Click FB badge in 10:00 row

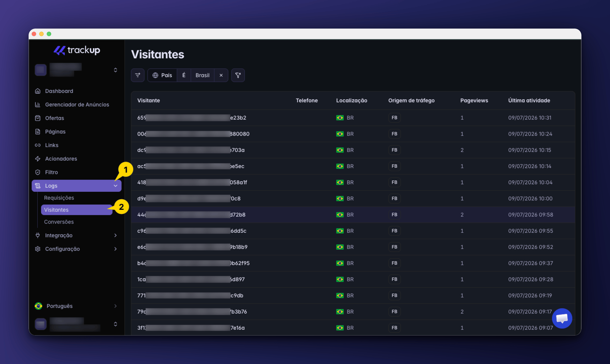(394, 198)
